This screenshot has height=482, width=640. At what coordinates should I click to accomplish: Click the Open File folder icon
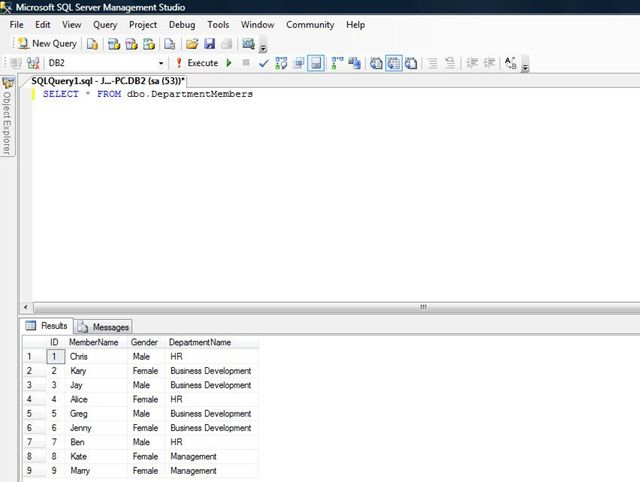(x=192, y=44)
